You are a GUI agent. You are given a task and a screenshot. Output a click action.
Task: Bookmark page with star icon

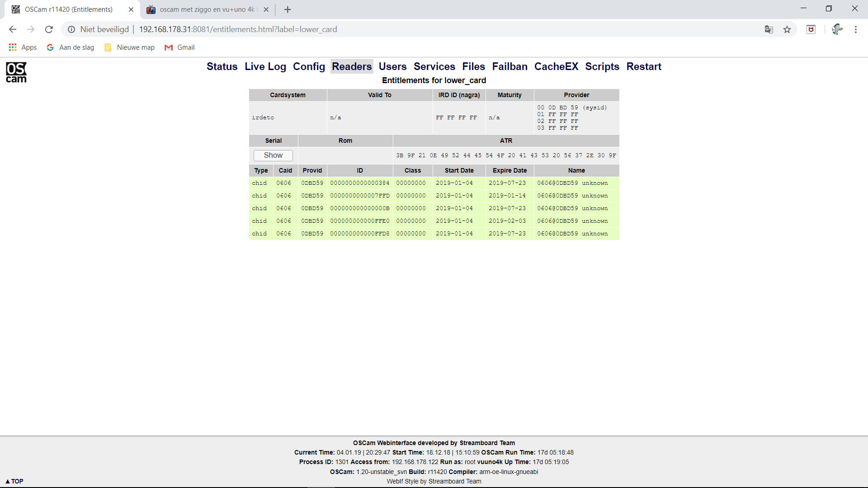787,29
